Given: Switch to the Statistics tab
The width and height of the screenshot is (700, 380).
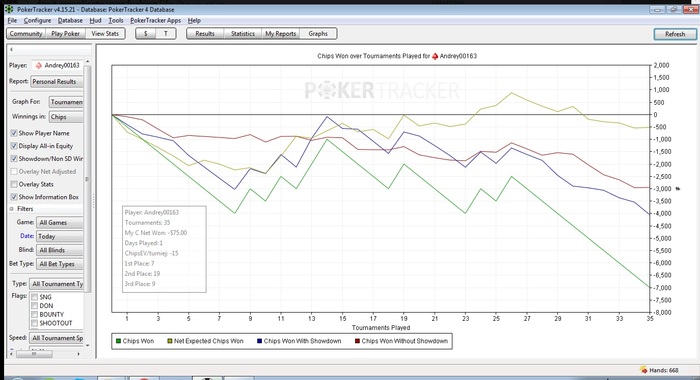Looking at the screenshot, I should pyautogui.click(x=243, y=33).
